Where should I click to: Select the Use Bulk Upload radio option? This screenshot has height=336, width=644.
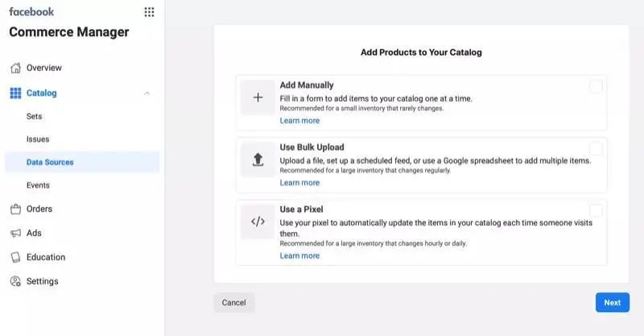596,148
